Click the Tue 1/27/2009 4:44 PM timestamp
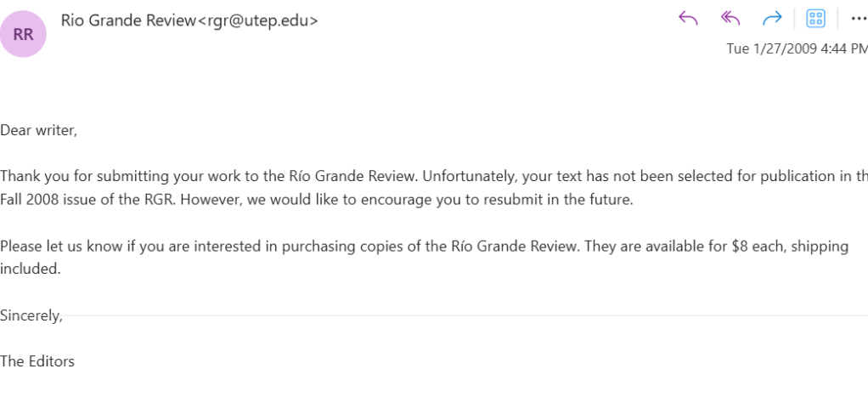 [x=796, y=48]
